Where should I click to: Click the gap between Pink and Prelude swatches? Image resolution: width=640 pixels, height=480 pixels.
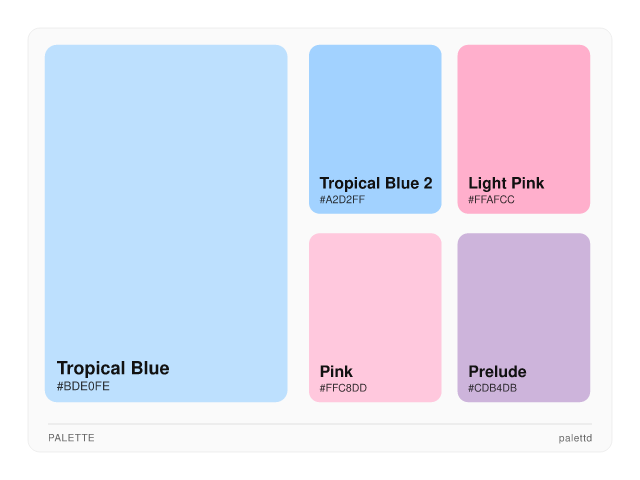coord(449,318)
